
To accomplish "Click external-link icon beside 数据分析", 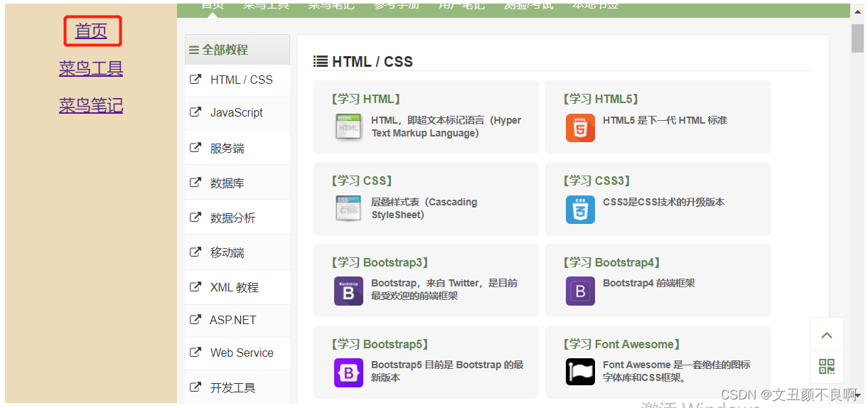I will click(195, 218).
